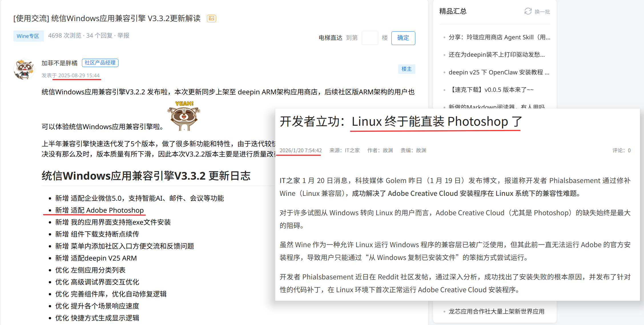Open the 龙芯应用合作社 sidebar post link
This screenshot has height=325, width=644.
(496, 311)
